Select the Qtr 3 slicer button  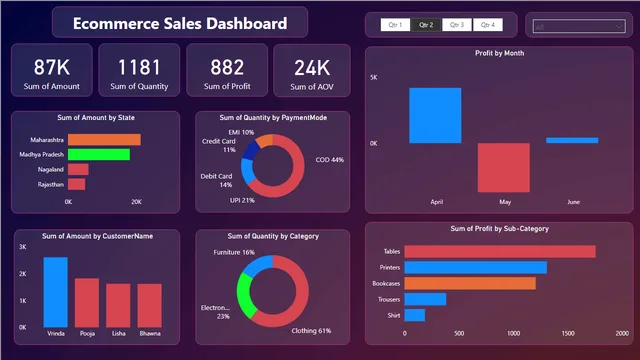457,25
